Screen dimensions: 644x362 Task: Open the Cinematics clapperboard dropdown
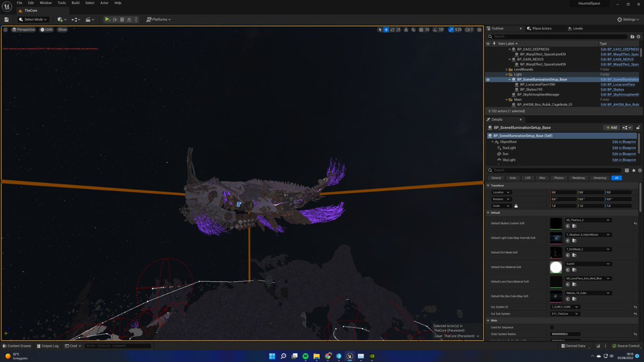(x=90, y=19)
